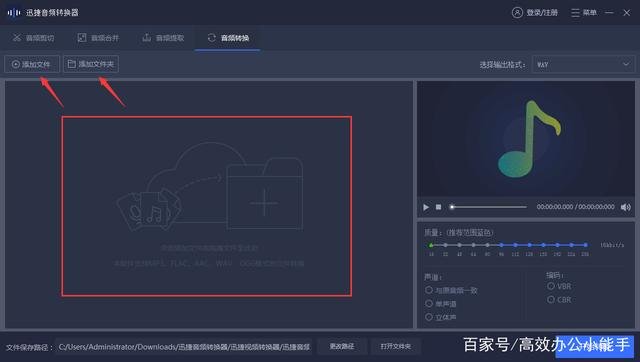Screen dimensions: 640x362
Task: Open the 菜单 hamburger menu
Action: [584, 13]
